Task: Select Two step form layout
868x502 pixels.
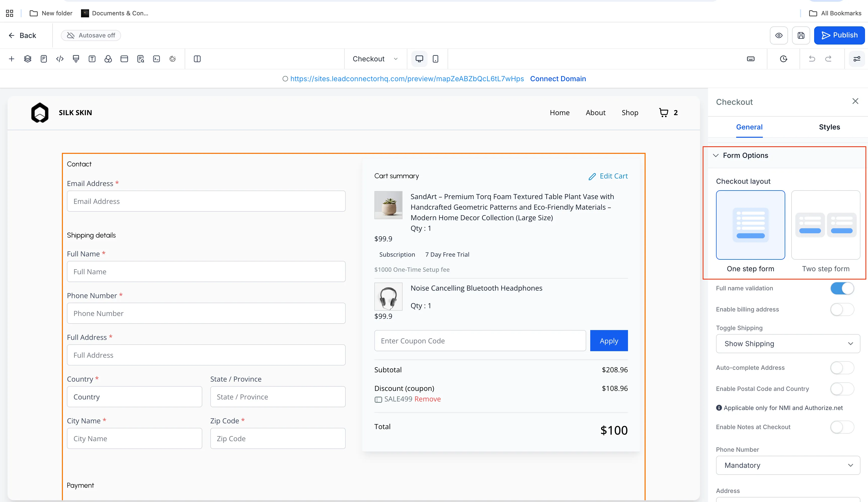Action: coord(826,225)
